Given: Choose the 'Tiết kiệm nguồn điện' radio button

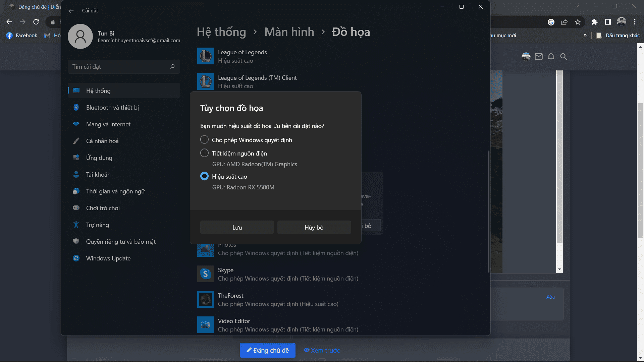Looking at the screenshot, I should pos(204,153).
